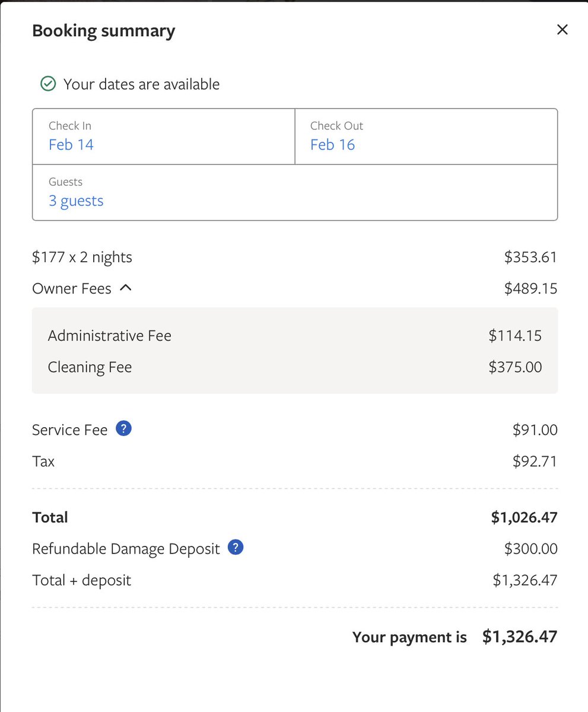This screenshot has height=712, width=588.
Task: Collapse the Owner Fees chevron
Action: click(125, 288)
